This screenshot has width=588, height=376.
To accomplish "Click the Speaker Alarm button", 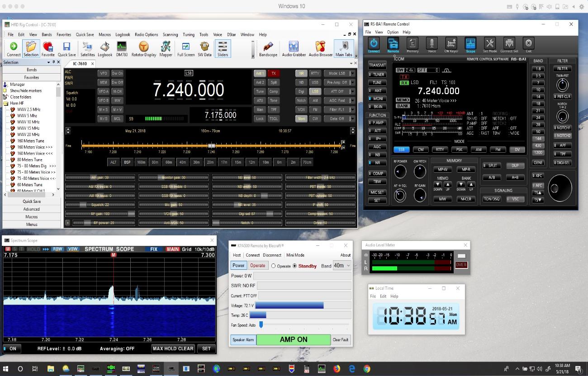I will (243, 340).
